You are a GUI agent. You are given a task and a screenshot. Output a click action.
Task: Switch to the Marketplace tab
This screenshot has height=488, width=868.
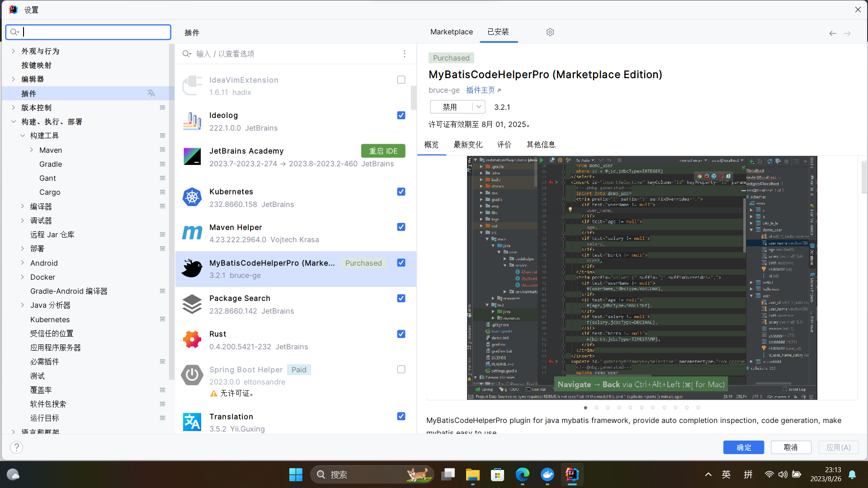451,32
